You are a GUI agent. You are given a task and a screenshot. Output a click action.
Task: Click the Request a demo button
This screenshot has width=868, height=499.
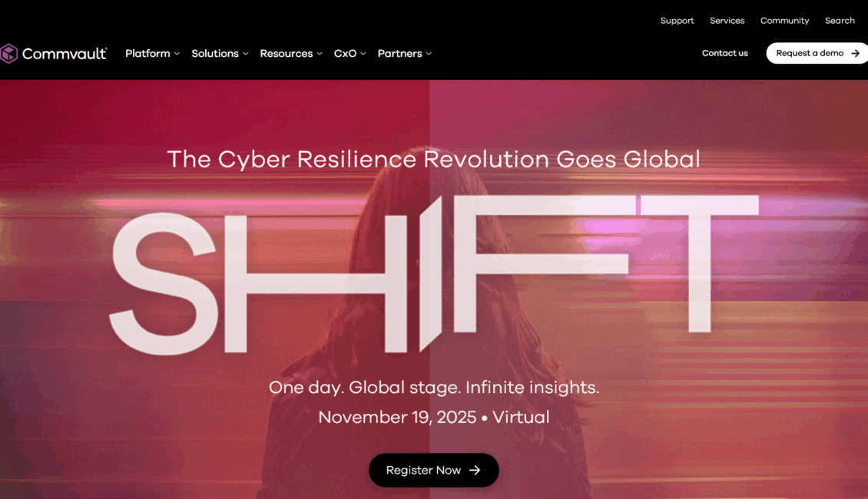[817, 53]
